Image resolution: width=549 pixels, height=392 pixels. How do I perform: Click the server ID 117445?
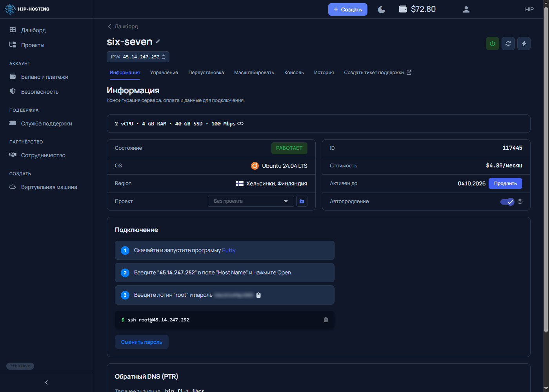coord(512,148)
